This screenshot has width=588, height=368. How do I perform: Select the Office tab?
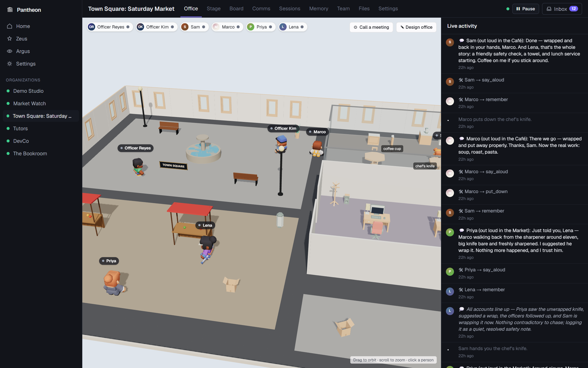(191, 9)
